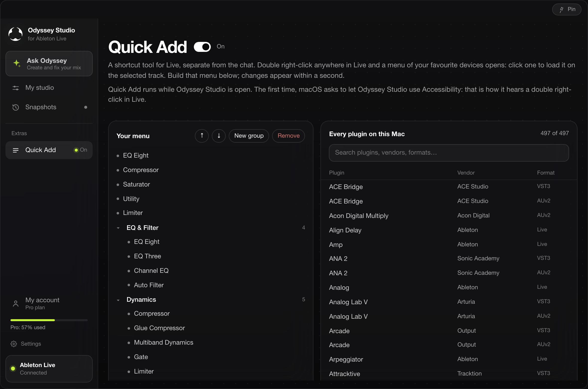Screen dimensions: 588x389
Task: Collapse the Dynamics group
Action: pos(118,300)
